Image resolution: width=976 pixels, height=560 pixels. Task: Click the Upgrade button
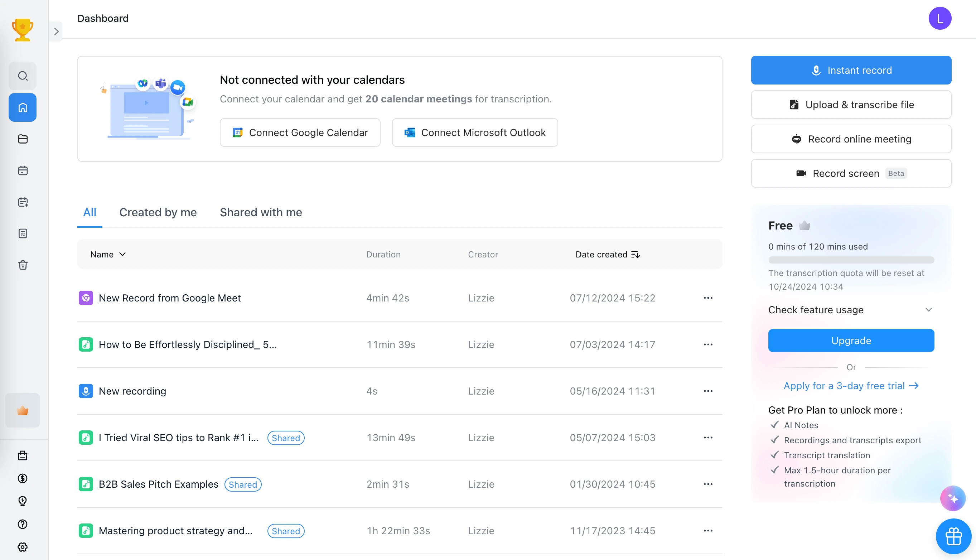[x=851, y=341]
